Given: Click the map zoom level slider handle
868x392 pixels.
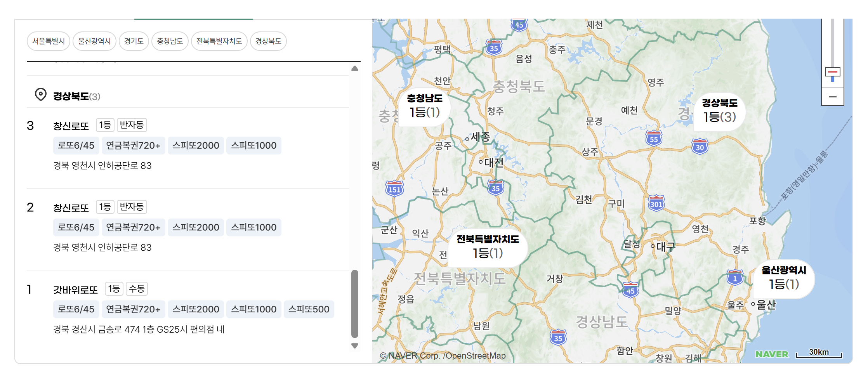Looking at the screenshot, I should click(x=833, y=72).
